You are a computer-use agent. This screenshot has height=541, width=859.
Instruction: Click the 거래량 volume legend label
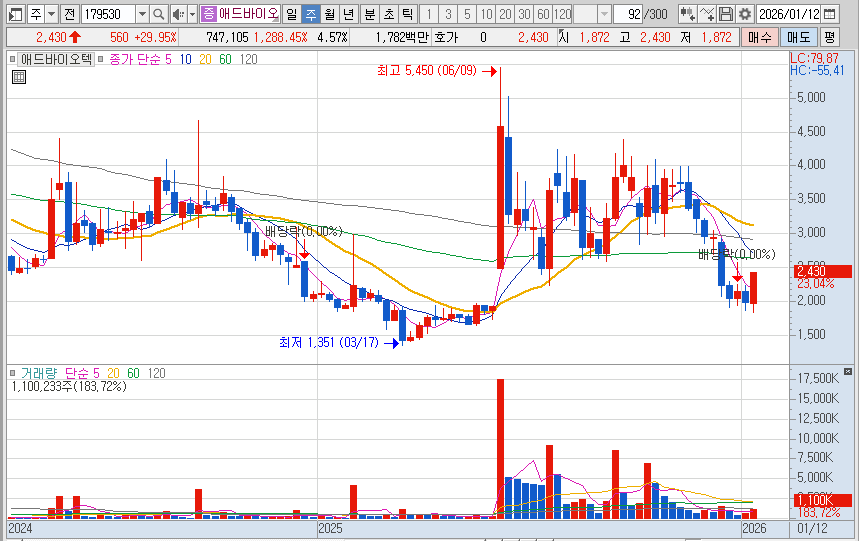click(38, 373)
